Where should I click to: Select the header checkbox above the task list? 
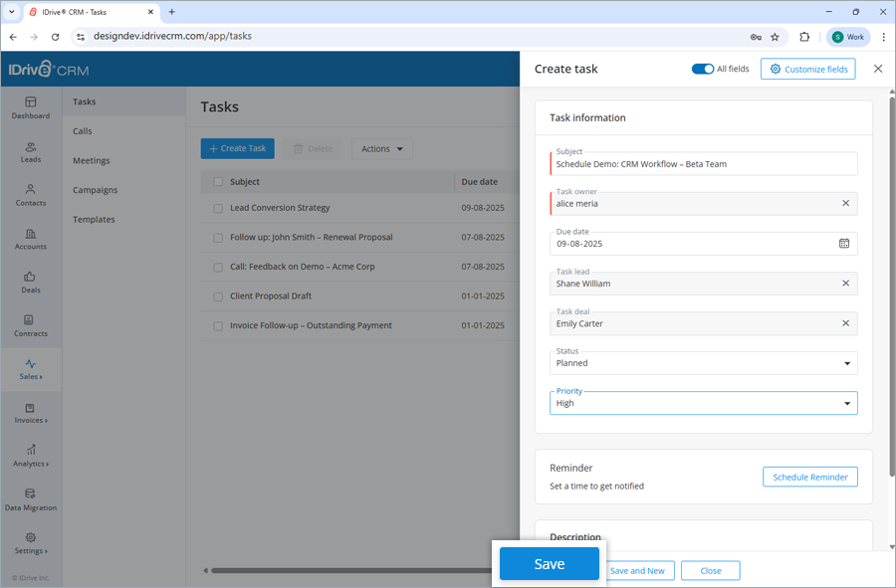point(217,182)
